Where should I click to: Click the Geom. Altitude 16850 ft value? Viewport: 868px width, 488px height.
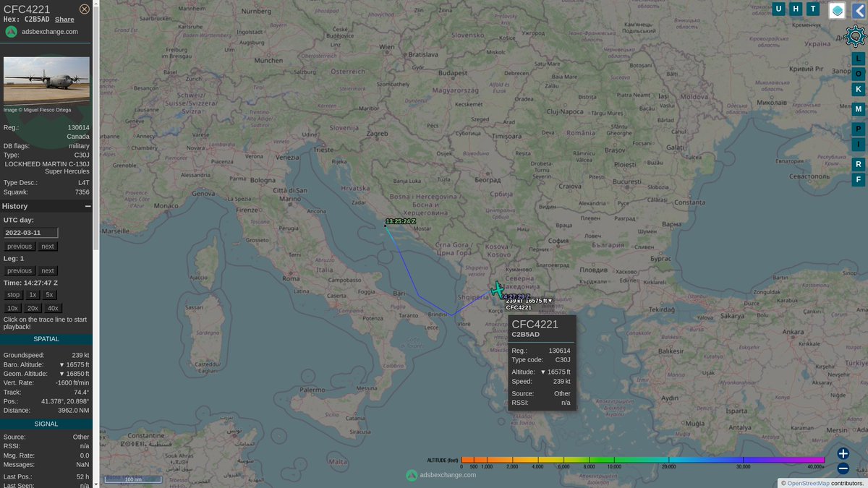point(74,374)
